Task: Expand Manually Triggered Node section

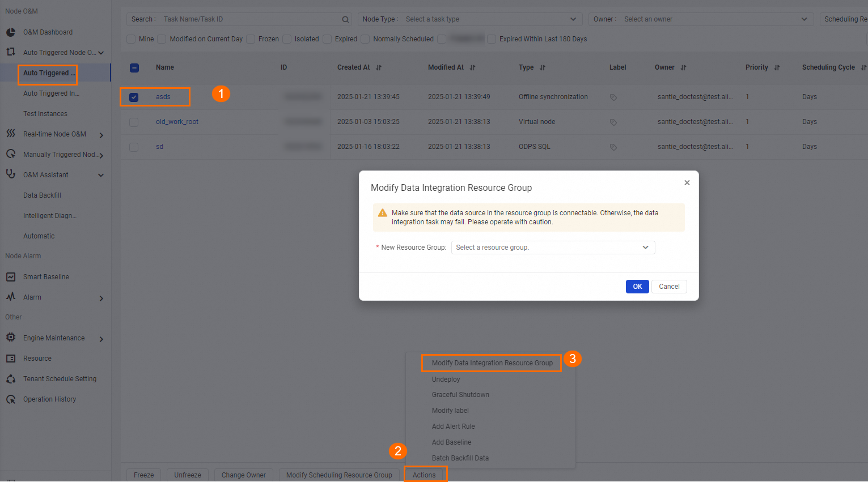Action: [x=101, y=155]
